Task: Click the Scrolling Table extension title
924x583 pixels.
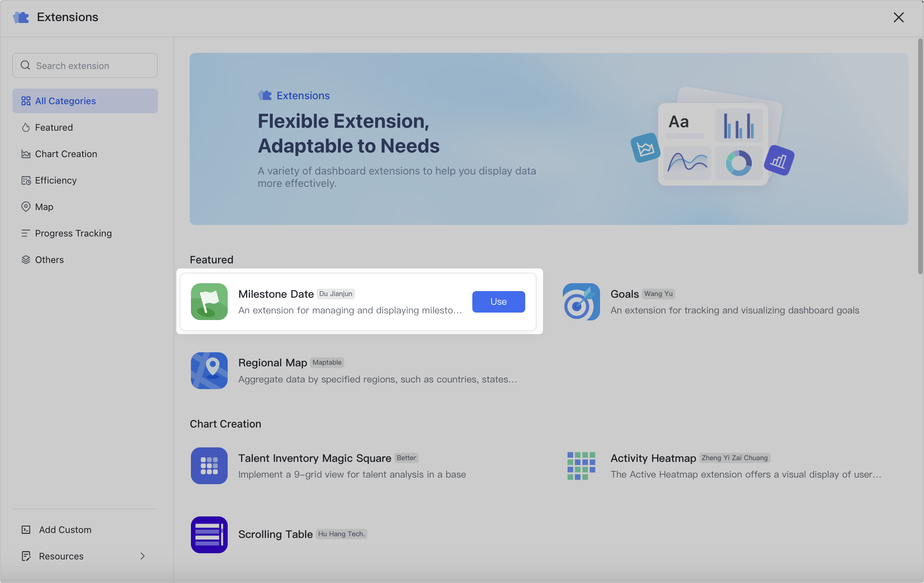Action: coord(275,534)
